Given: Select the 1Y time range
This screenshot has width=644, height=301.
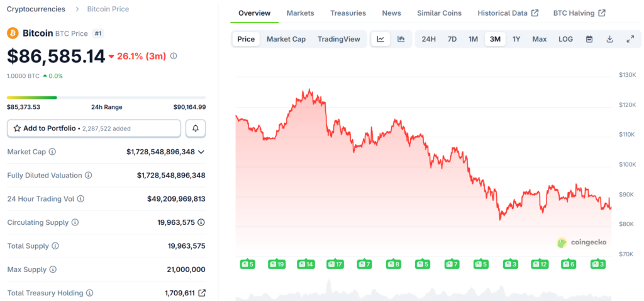Looking at the screenshot, I should (516, 39).
